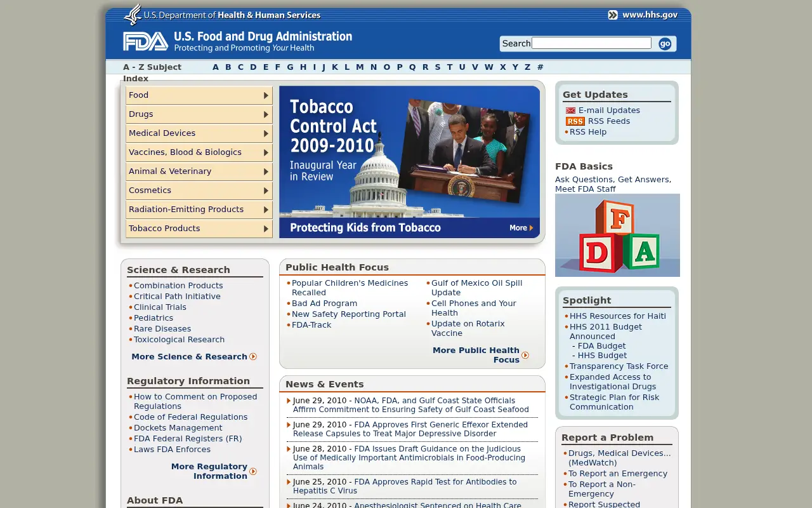Image resolution: width=812 pixels, height=508 pixels.
Task: Click the E-mail Updates envelope icon
Action: 571,110
